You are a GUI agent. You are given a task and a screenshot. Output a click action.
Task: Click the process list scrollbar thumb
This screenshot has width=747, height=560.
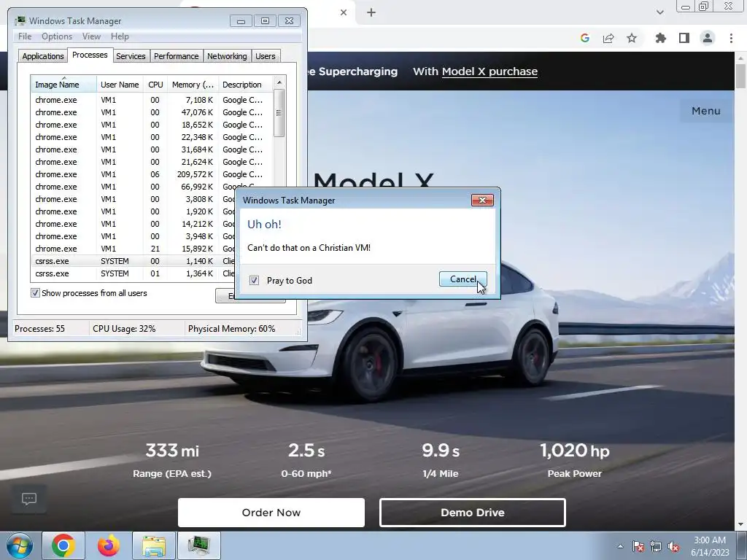point(279,113)
